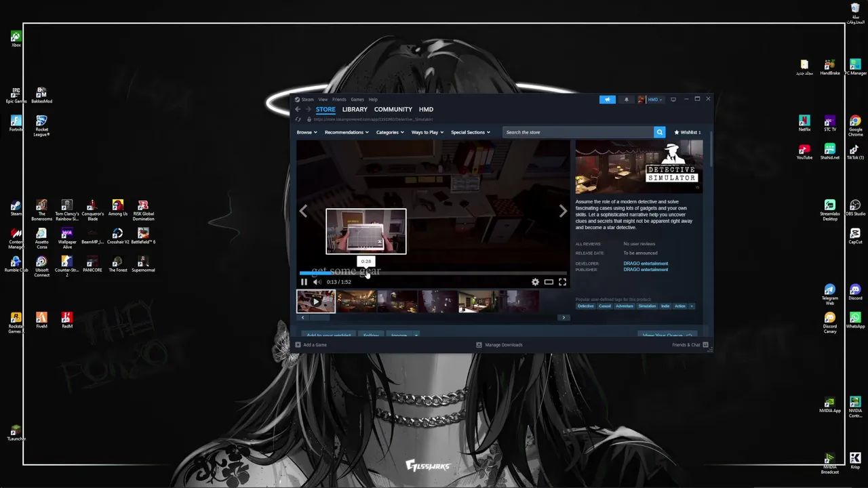Open the Counter-Strike 2 shortcut

click(67, 267)
